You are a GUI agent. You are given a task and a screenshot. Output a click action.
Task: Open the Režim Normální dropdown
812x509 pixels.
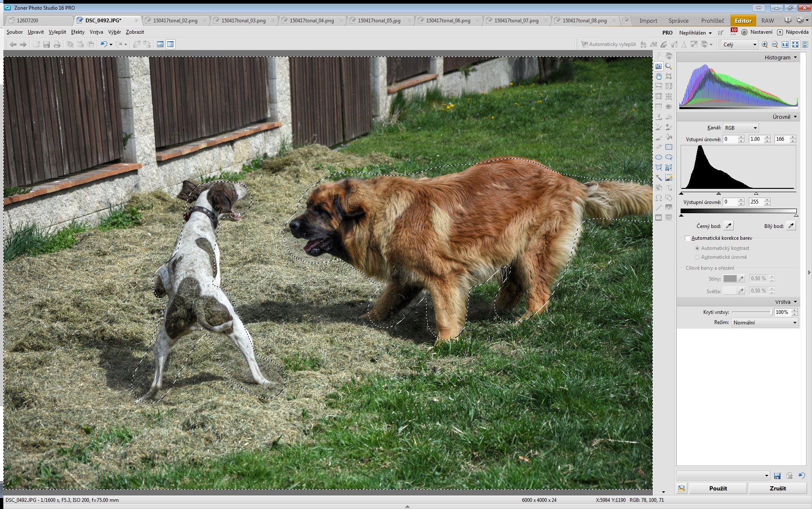pyautogui.click(x=764, y=322)
